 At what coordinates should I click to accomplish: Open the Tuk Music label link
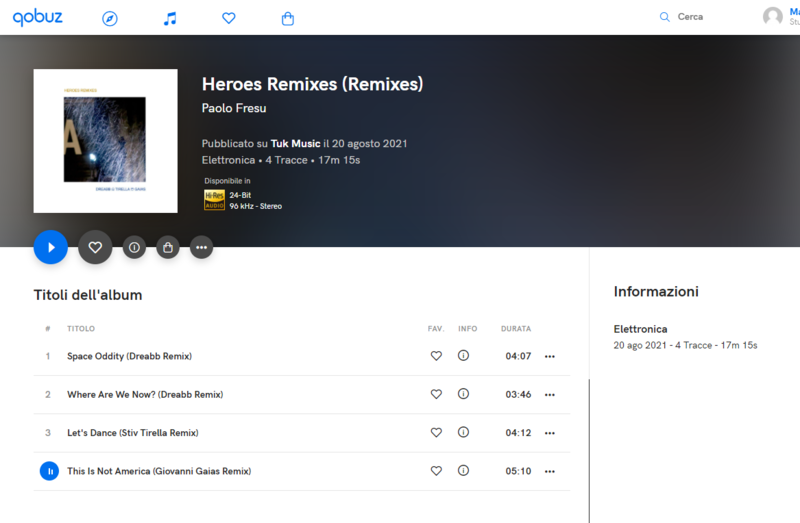295,144
